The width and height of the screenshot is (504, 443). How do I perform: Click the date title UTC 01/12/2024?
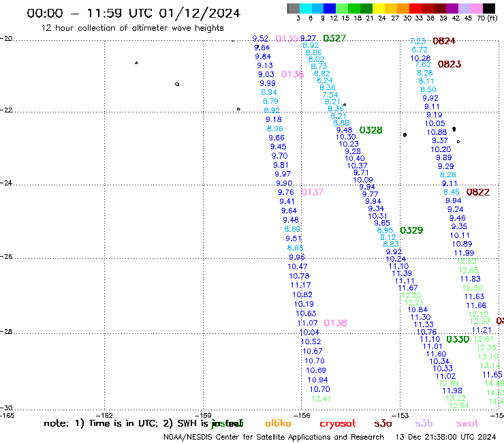185,14
